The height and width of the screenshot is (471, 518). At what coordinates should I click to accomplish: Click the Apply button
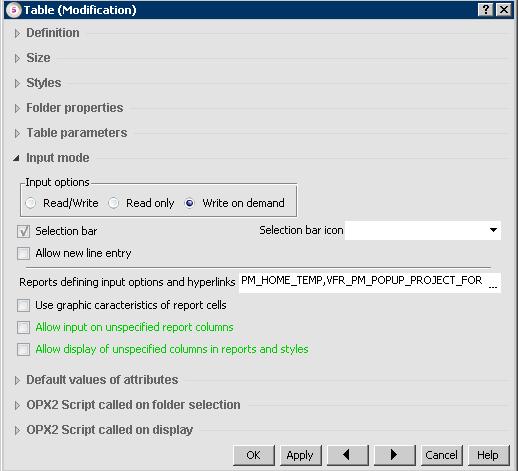(x=300, y=455)
